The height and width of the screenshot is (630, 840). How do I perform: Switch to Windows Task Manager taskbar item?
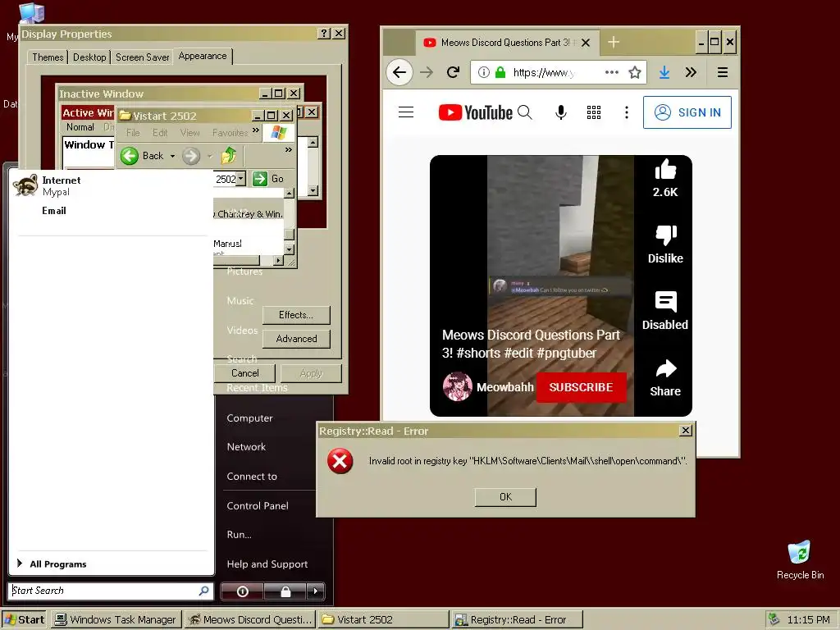point(116,620)
